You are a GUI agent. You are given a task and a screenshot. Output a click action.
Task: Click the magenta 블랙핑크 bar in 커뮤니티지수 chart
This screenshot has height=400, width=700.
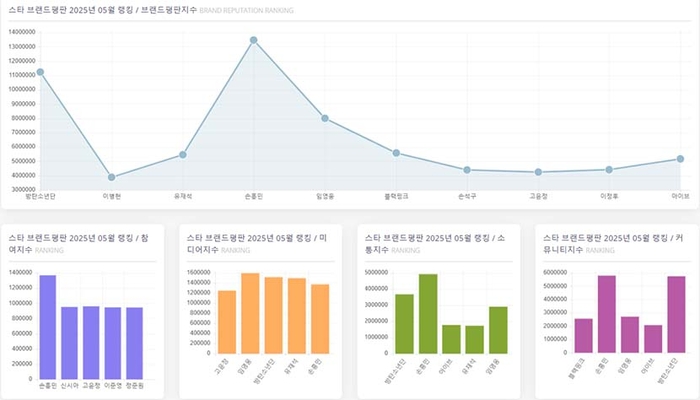tap(583, 336)
